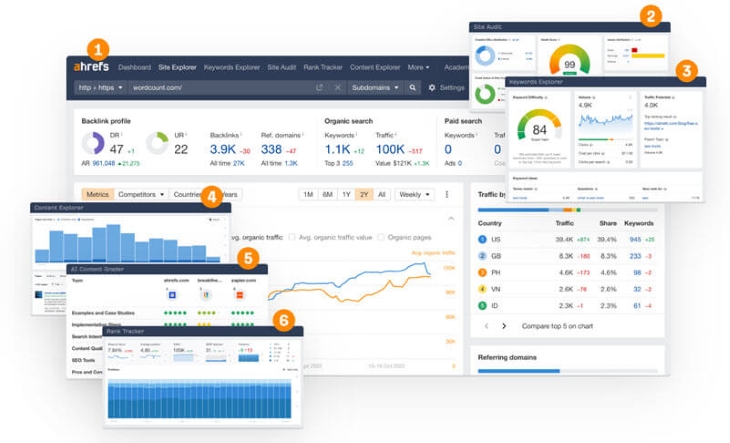Screen dimensions: 730x443
Task: Collapse the chart section with the chevron
Action: coord(451,218)
